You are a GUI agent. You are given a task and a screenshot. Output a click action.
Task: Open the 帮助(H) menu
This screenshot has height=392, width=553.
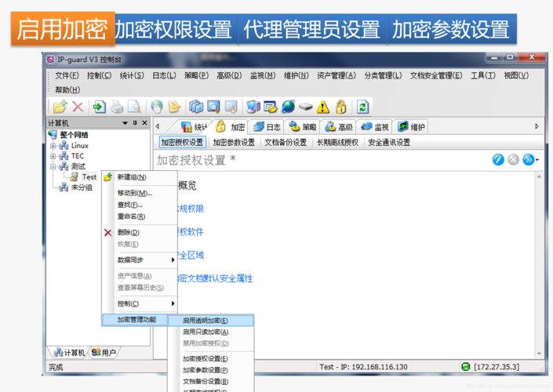click(x=67, y=89)
